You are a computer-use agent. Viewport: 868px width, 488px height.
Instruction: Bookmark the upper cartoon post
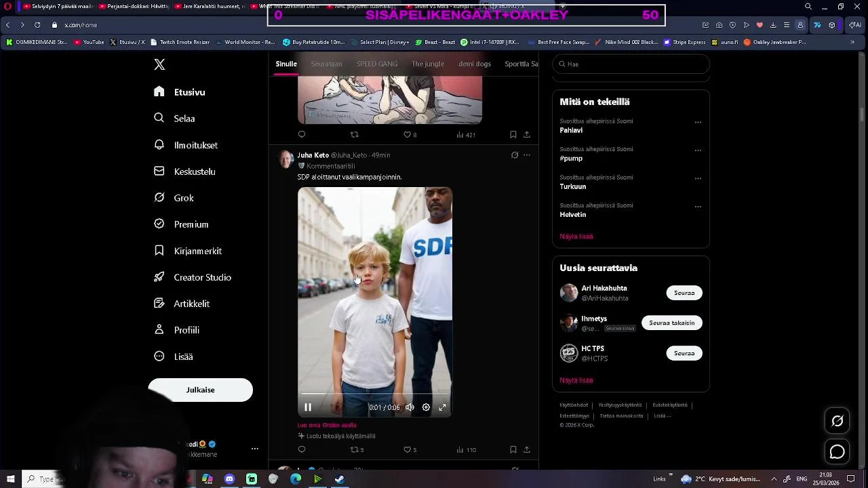513,135
